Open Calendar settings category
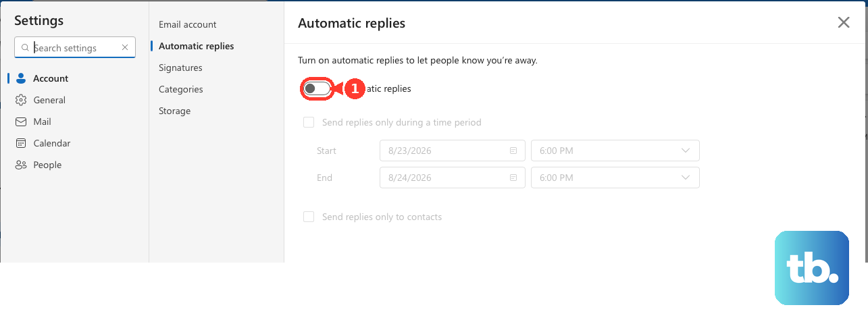 point(74,143)
